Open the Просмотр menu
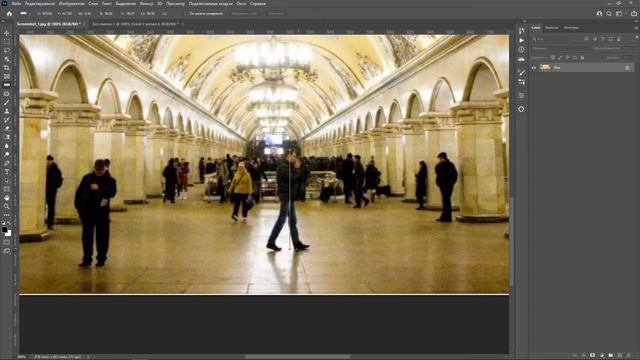 pos(175,4)
